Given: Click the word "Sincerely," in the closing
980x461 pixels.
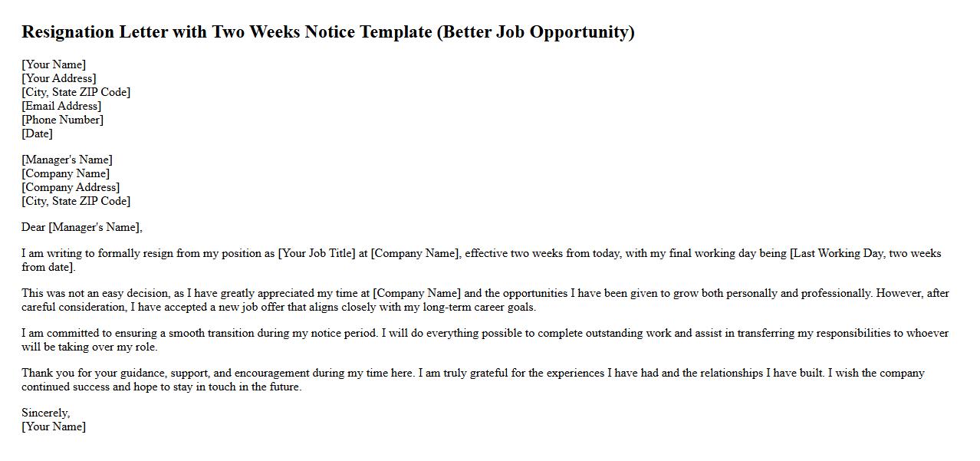Looking at the screenshot, I should (x=45, y=413).
